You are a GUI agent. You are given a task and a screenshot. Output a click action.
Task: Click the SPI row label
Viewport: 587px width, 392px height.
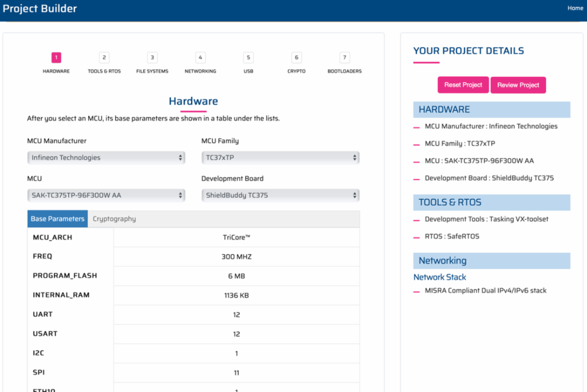[x=39, y=372]
